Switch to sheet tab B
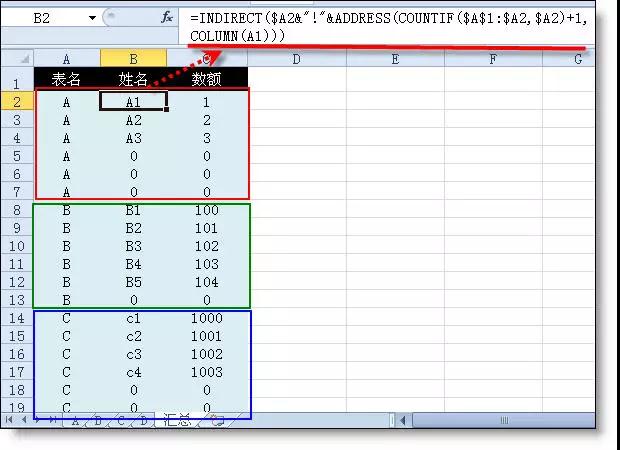The width and height of the screenshot is (620, 450). coord(98,421)
